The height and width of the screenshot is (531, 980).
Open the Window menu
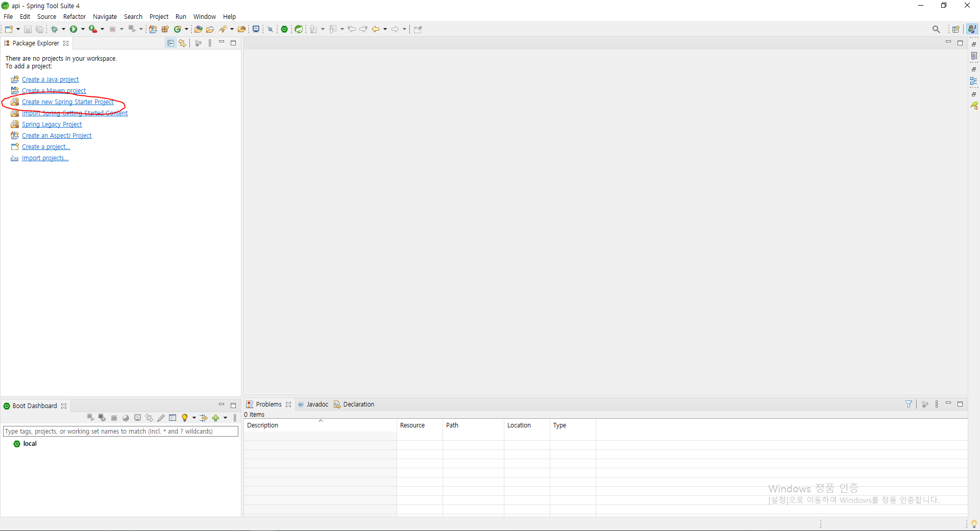(204, 17)
